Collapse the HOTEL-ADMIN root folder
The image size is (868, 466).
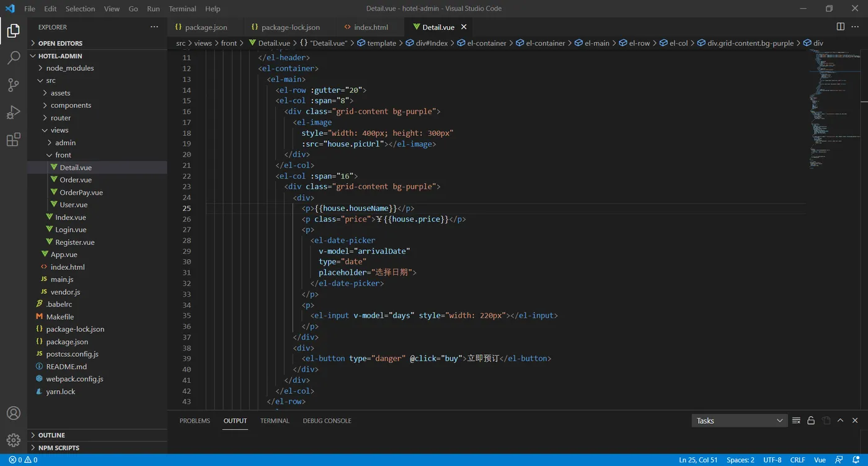[97, 56]
